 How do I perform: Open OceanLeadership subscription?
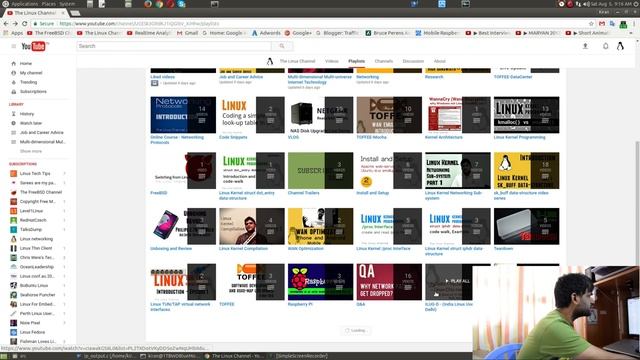pos(38,267)
